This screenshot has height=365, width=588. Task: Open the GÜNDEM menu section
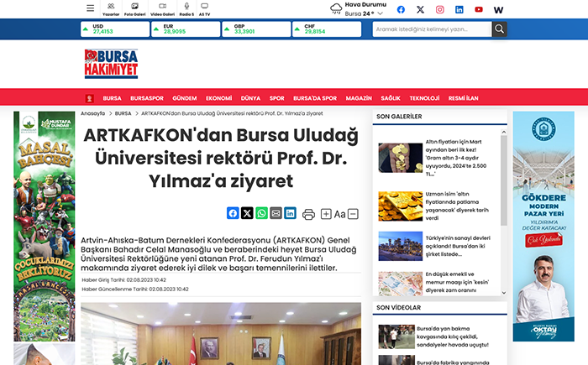185,98
